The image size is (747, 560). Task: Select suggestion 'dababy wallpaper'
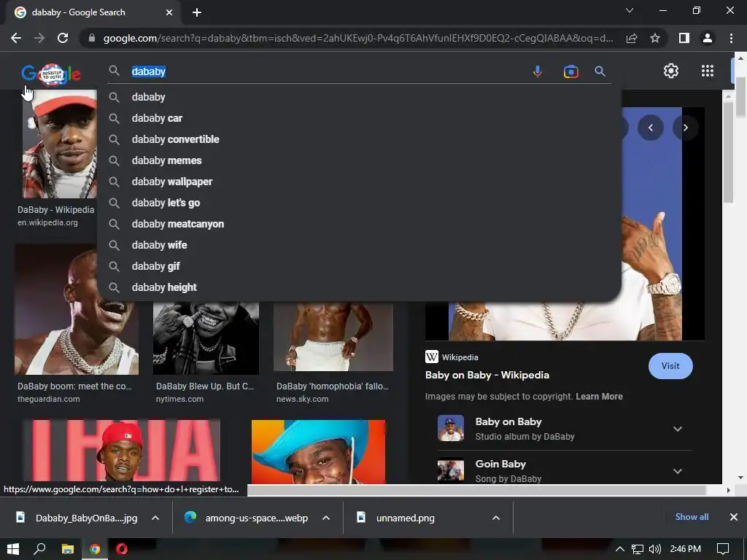click(x=359, y=182)
